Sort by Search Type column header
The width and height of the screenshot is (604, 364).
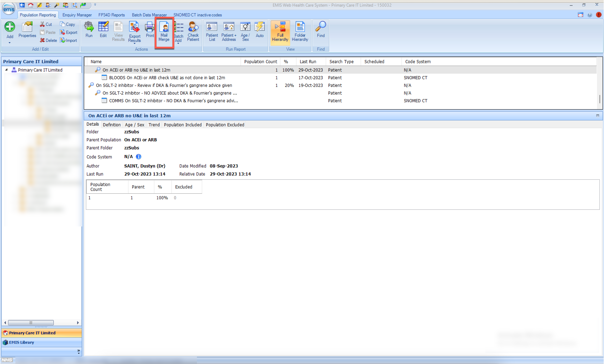(x=343, y=62)
